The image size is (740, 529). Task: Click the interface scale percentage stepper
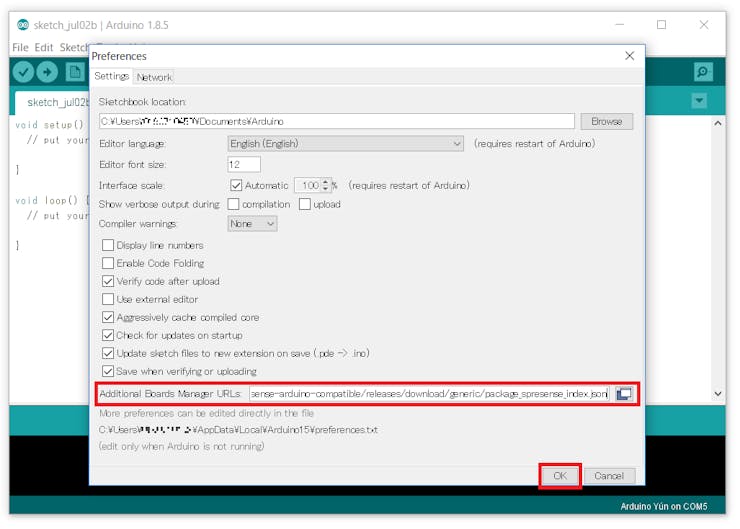(325, 185)
